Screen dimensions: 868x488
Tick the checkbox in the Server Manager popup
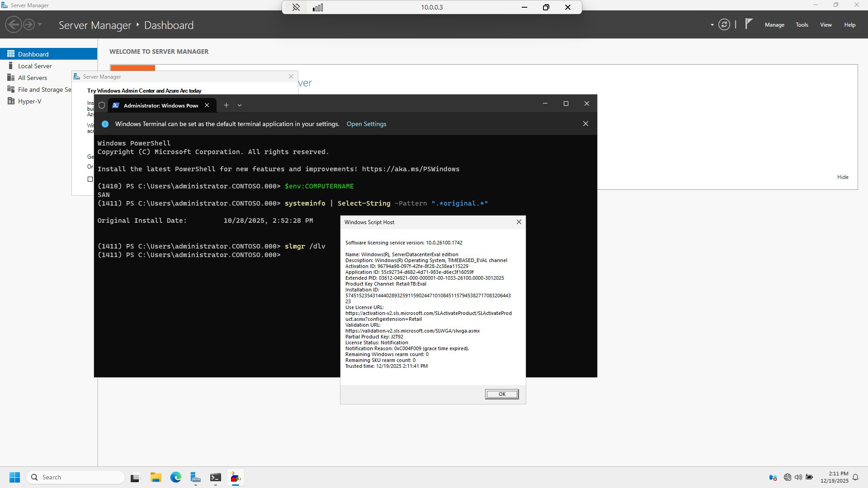[90, 179]
